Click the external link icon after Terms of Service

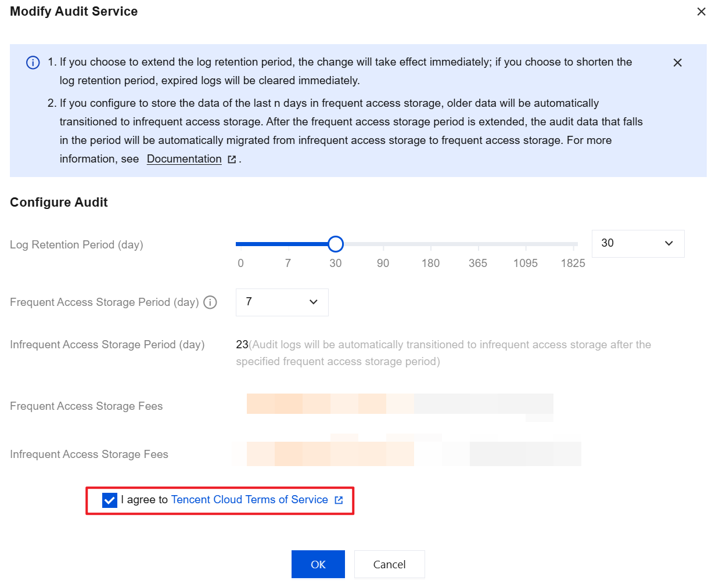(x=339, y=500)
